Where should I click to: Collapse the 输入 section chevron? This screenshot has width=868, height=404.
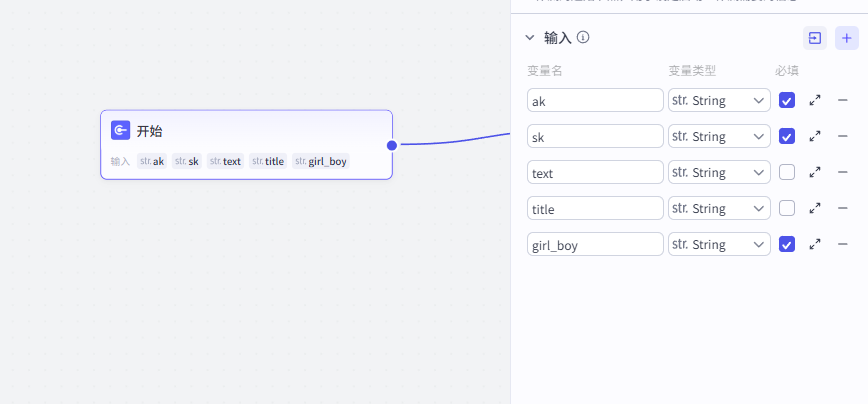tap(530, 38)
